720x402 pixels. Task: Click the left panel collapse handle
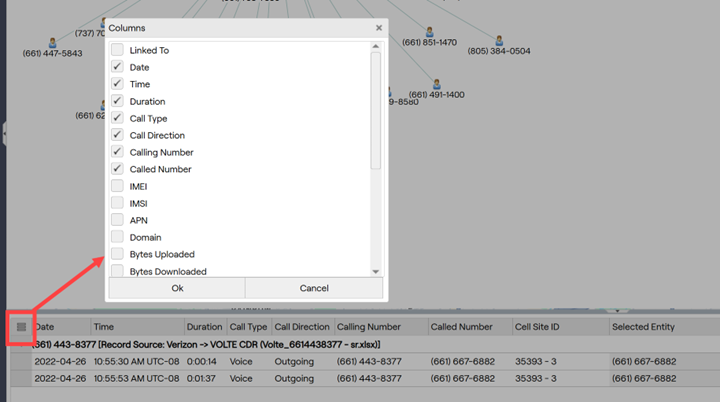point(4,134)
